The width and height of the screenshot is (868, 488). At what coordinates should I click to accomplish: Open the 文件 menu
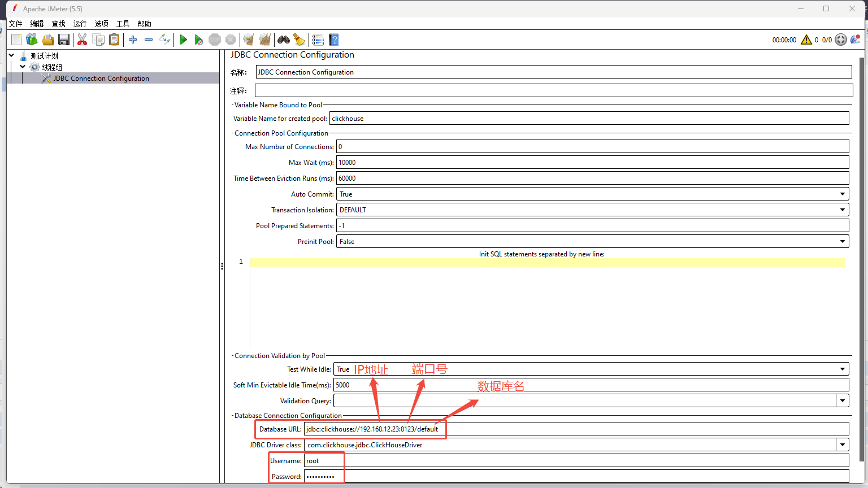tap(16, 24)
